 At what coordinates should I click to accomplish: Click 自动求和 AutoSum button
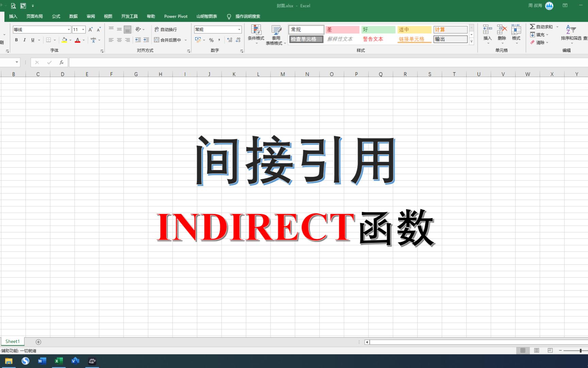pos(541,27)
